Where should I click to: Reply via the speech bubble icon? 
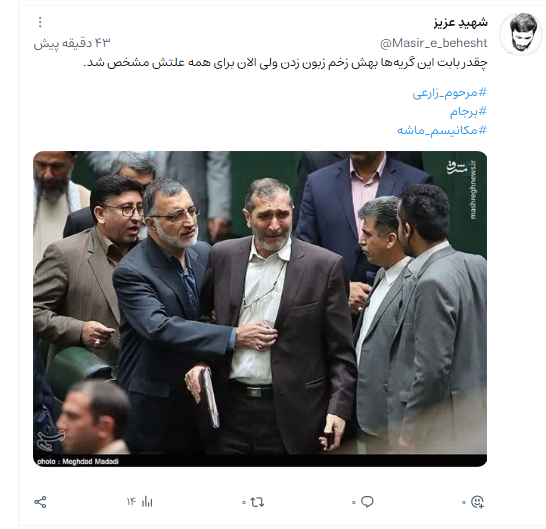367,502
